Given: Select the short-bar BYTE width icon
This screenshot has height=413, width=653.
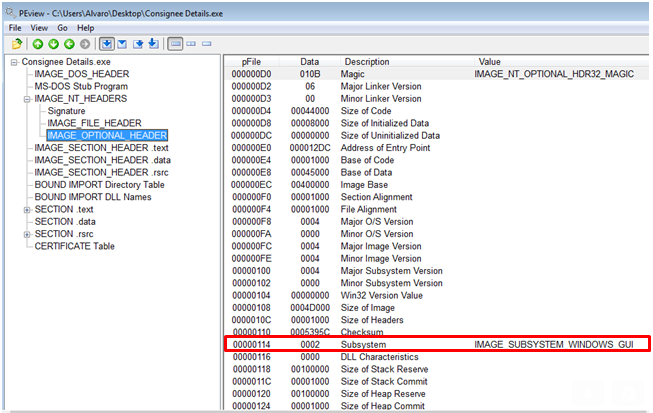Looking at the screenshot, I should pyautogui.click(x=207, y=44).
